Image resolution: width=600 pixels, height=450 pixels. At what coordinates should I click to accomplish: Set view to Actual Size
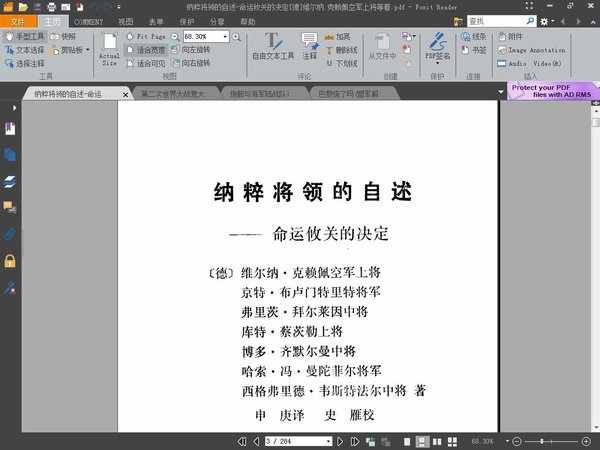[109, 50]
